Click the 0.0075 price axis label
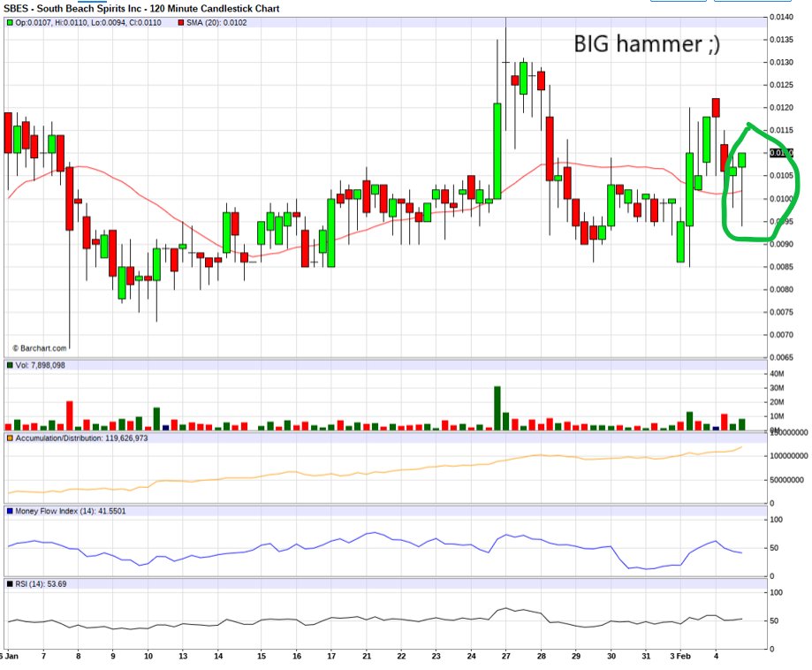 pyautogui.click(x=781, y=312)
